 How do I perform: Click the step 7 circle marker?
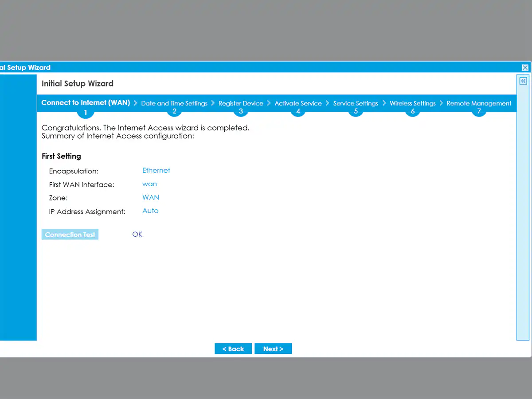[479, 111]
